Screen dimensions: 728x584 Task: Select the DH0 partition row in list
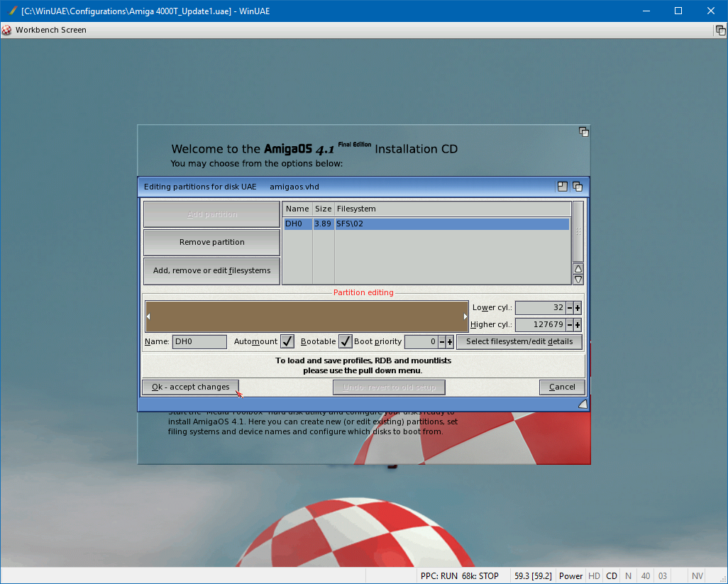tap(426, 224)
